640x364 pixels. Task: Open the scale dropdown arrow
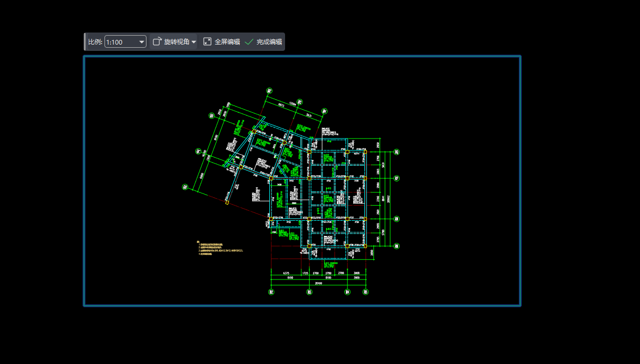coord(142,42)
